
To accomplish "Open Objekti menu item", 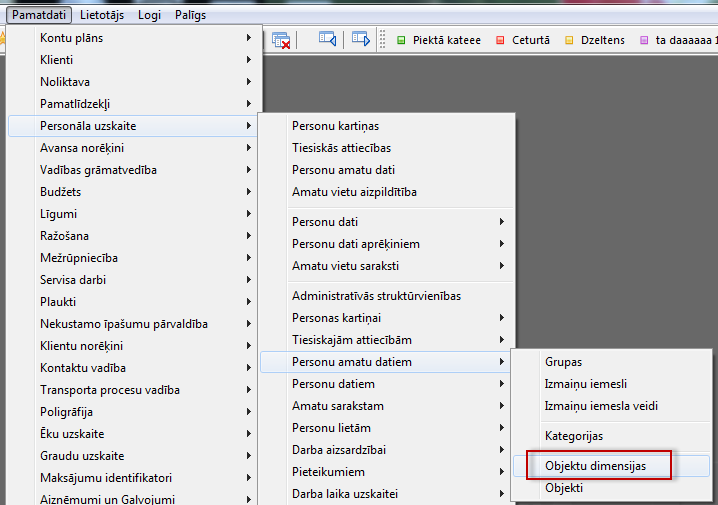I will pyautogui.click(x=611, y=488).
